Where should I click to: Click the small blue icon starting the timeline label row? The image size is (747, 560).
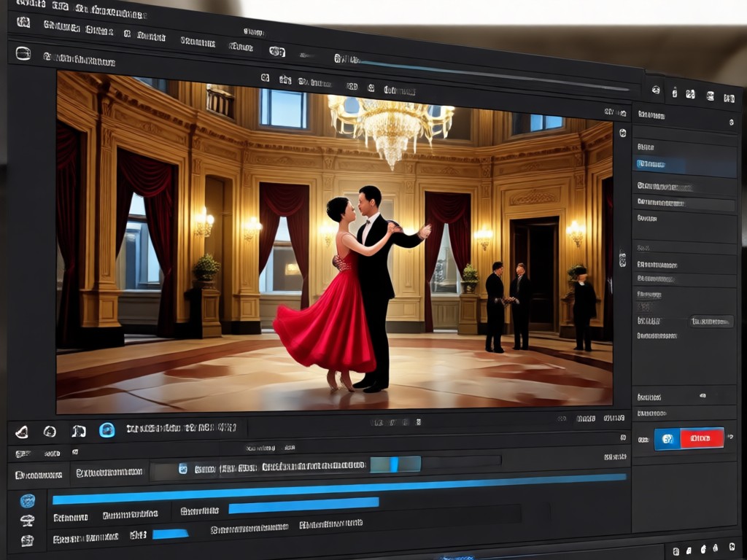tap(183, 469)
